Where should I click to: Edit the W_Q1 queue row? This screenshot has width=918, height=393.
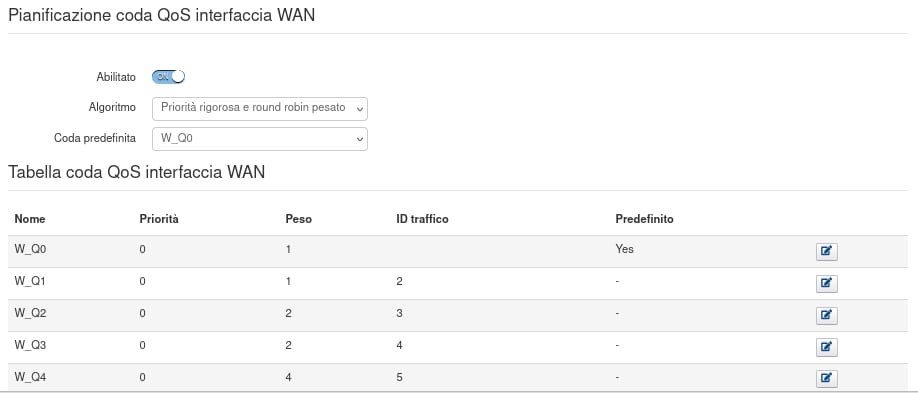click(x=827, y=283)
